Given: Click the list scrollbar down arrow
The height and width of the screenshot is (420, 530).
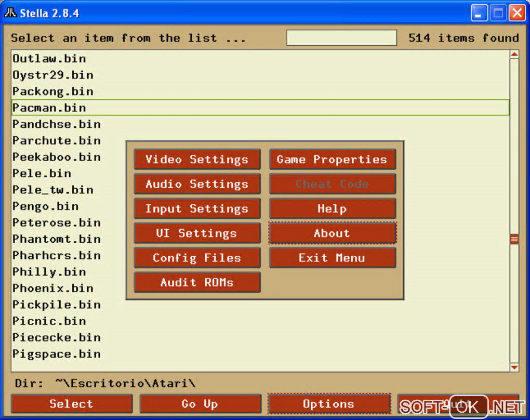Looking at the screenshot, I should click(x=514, y=367).
